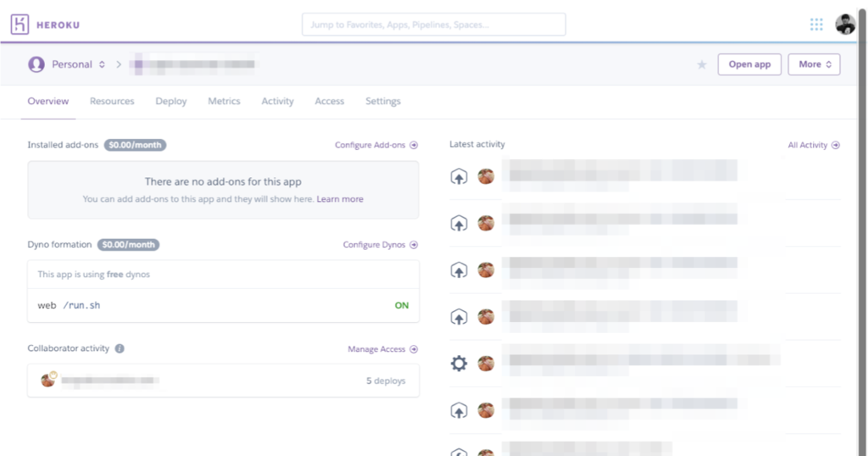This screenshot has width=868, height=456.
Task: Switch to the Resources tab
Action: (x=112, y=101)
